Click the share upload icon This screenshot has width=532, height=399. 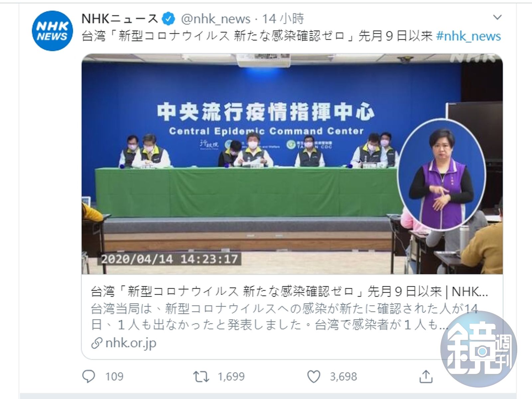point(426,376)
